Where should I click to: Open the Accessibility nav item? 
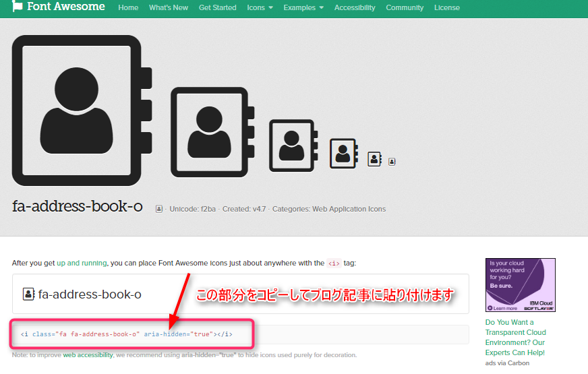355,7
